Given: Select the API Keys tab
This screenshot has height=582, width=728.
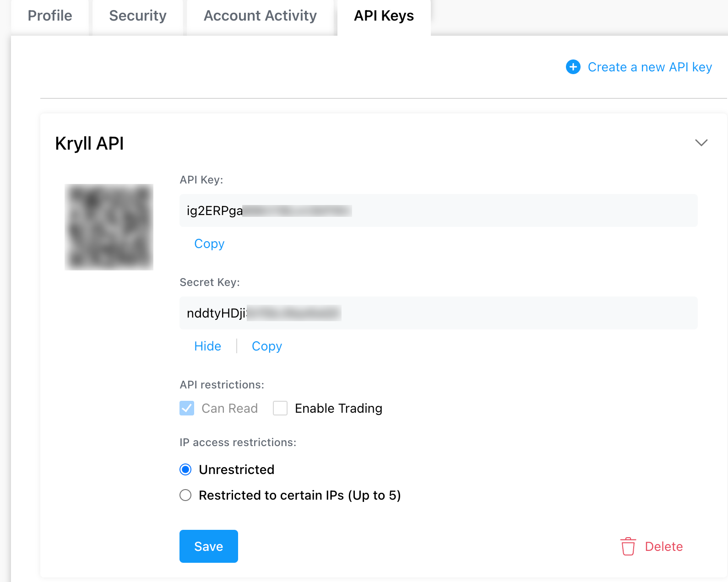Looking at the screenshot, I should (384, 16).
